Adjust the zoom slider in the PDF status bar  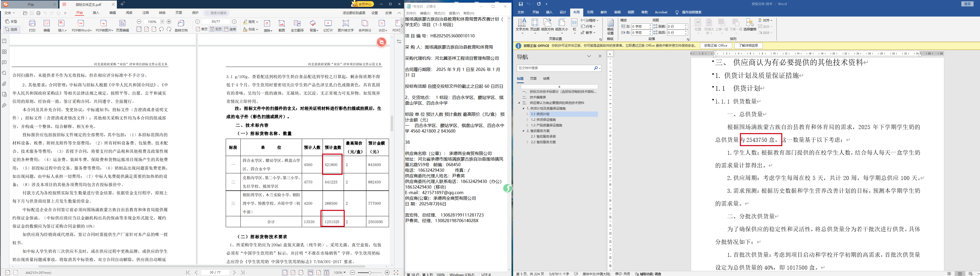click(370, 273)
